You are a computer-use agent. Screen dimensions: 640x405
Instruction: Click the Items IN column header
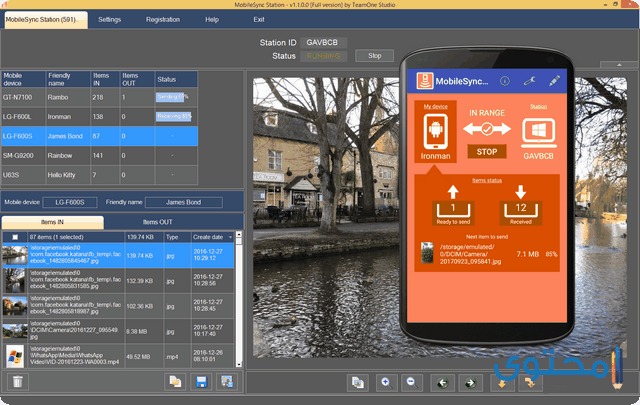[105, 79]
